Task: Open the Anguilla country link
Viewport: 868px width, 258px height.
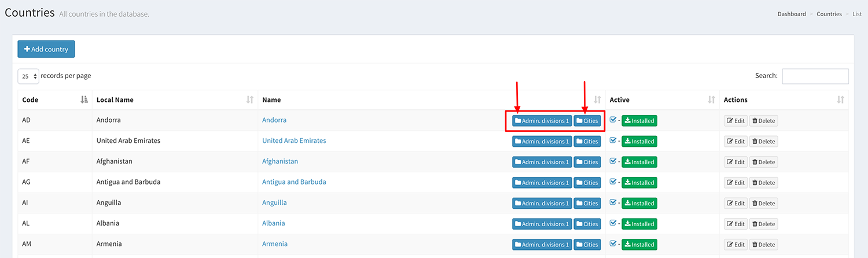Action: tap(274, 202)
